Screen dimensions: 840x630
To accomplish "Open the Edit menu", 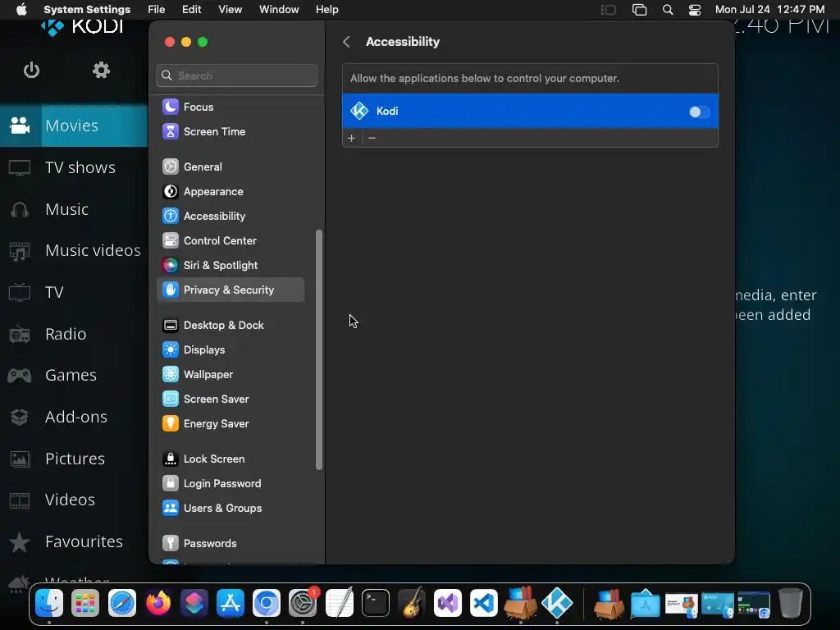I will point(191,10).
